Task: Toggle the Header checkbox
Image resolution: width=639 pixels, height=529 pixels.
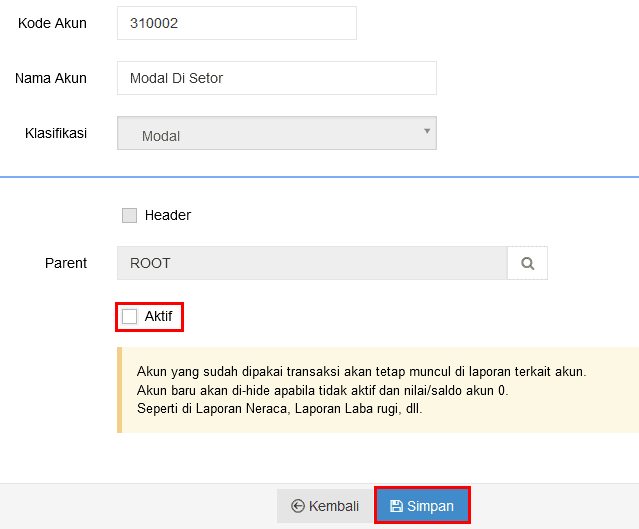Action: (x=130, y=215)
